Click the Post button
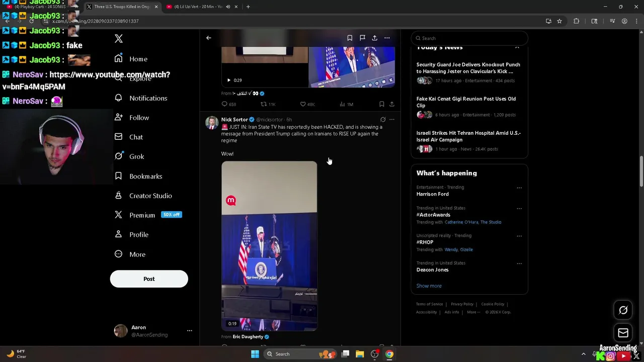This screenshot has height=362, width=644. (x=149, y=279)
